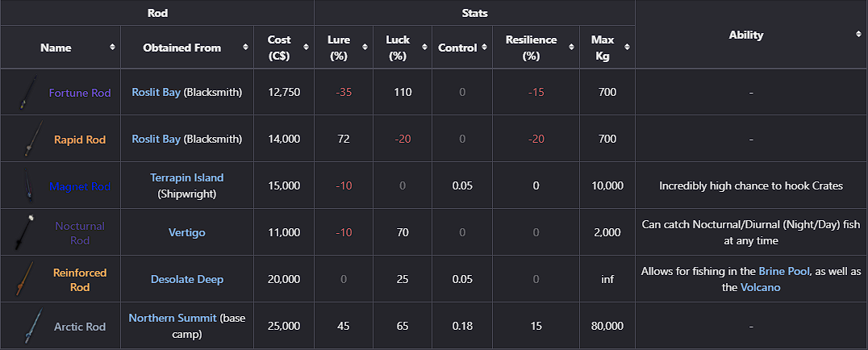The image size is (868, 350).
Task: Open the Fortune Rod page link
Action: [x=80, y=93]
